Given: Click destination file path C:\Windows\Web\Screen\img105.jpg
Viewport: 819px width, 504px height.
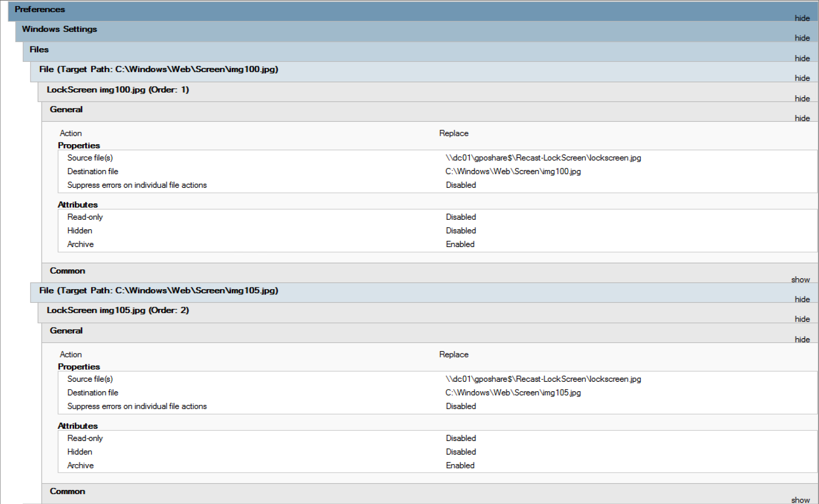Looking at the screenshot, I should pyautogui.click(x=513, y=393).
